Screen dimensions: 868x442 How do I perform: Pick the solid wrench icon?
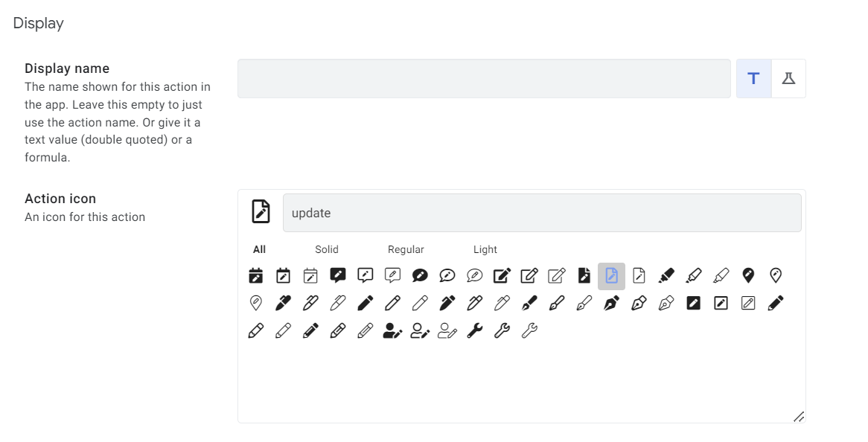pos(475,331)
